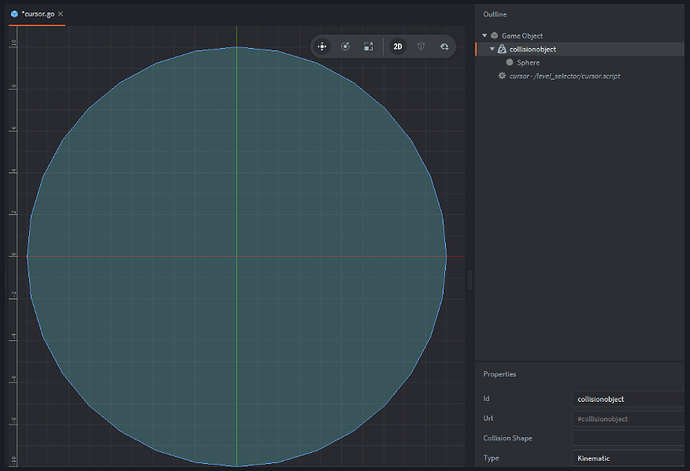Click the Url field #collisionobject

tap(628, 419)
